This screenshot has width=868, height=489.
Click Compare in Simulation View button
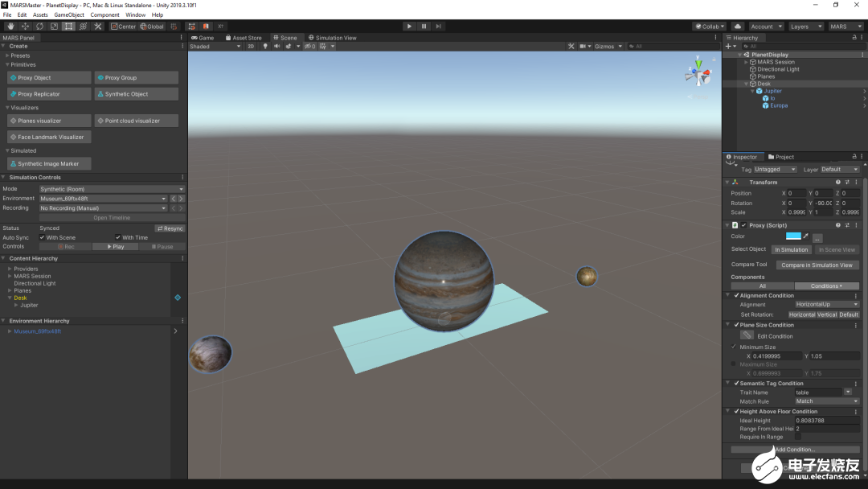[817, 265]
